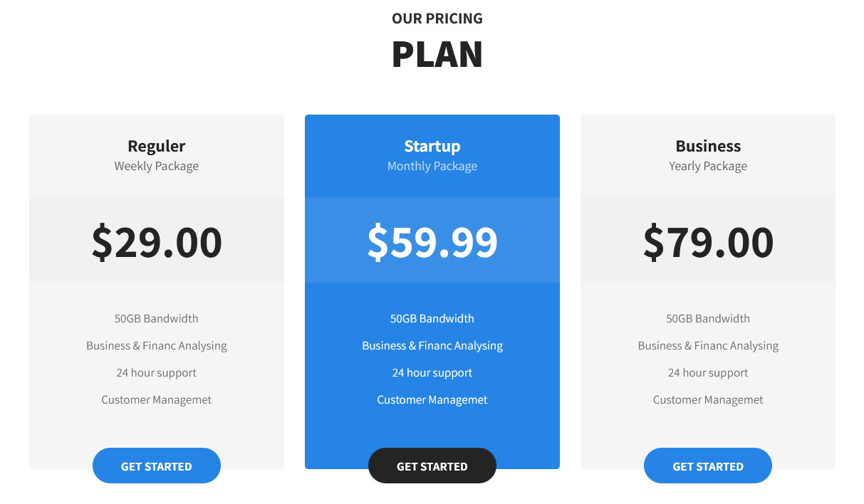Click the PLAN heading
The width and height of the screenshot is (864, 504).
pyautogui.click(x=437, y=54)
